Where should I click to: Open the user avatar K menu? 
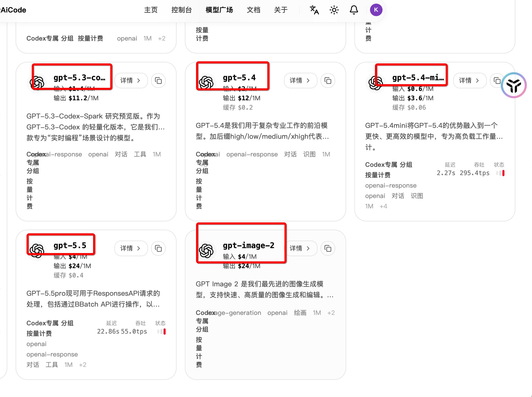(x=376, y=10)
